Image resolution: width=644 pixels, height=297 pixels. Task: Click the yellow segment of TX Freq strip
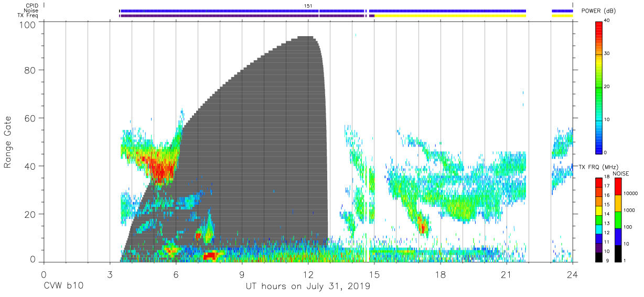click(450, 16)
